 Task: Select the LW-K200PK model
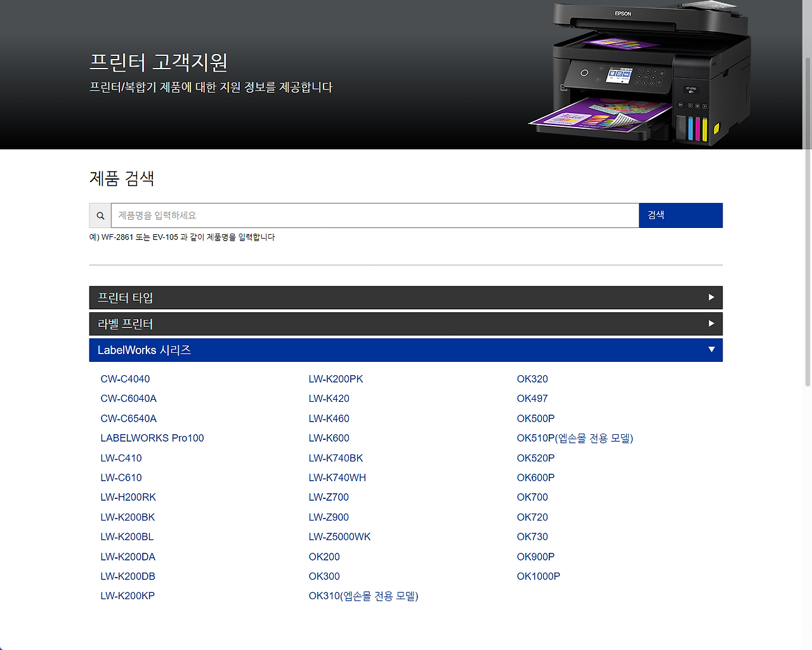336,378
